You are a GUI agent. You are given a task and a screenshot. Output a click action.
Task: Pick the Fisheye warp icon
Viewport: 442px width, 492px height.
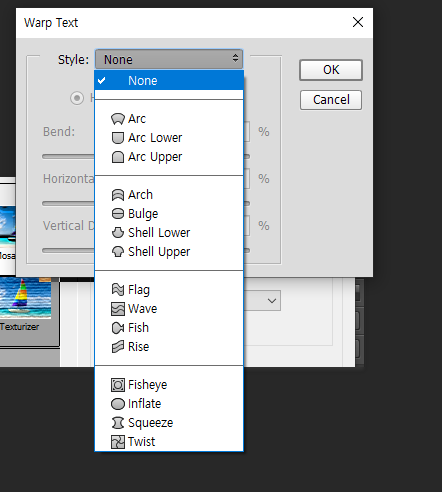[x=118, y=385]
